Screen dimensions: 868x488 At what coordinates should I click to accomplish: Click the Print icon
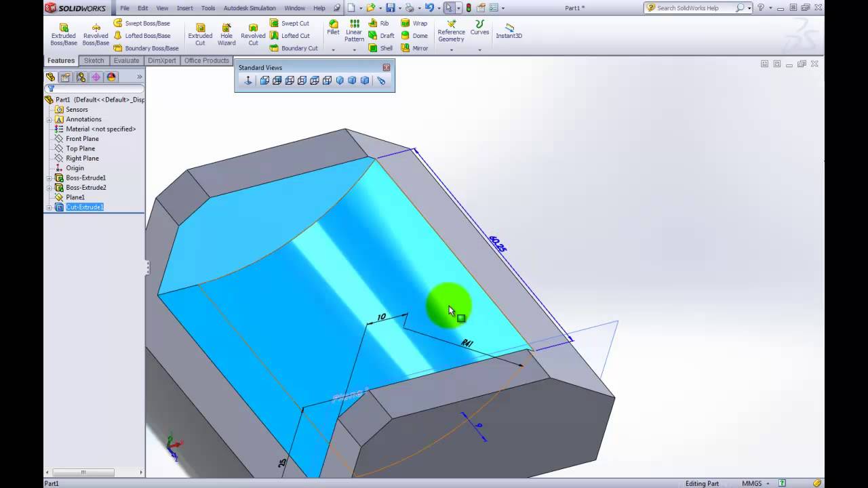click(409, 8)
